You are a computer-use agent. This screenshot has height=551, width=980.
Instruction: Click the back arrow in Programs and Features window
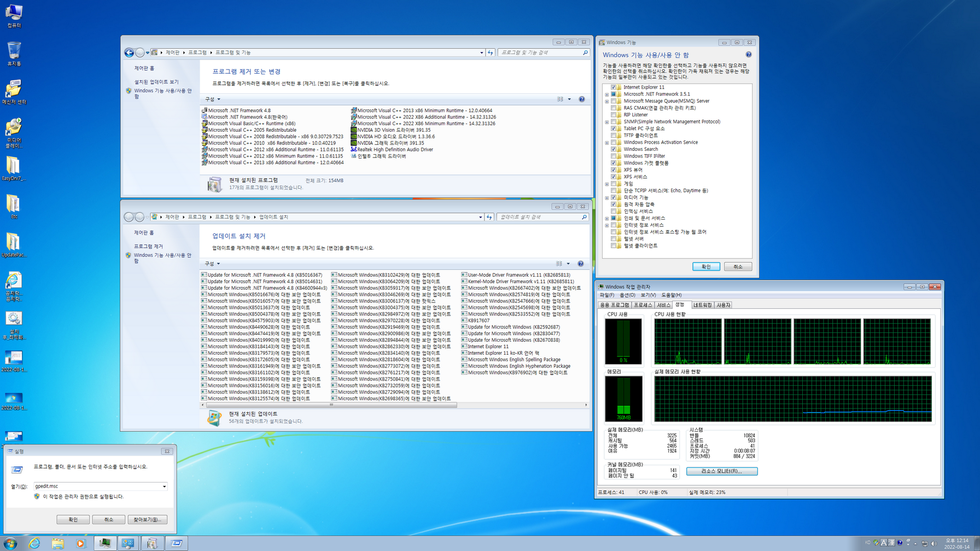[129, 52]
